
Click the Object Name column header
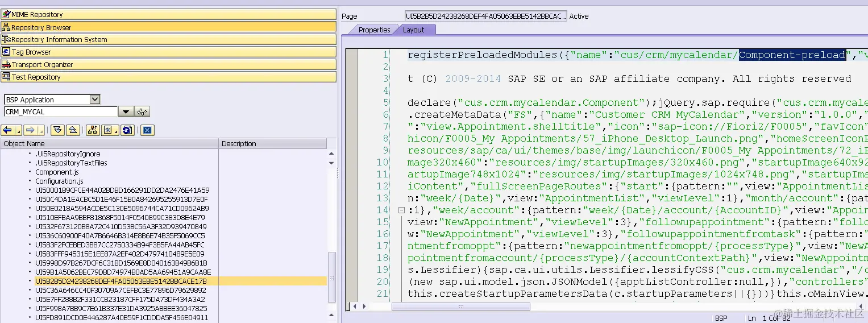pyautogui.click(x=109, y=143)
